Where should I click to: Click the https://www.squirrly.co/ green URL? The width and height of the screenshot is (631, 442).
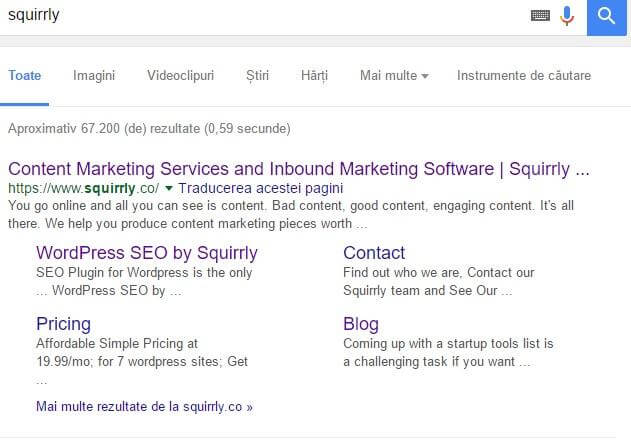tap(83, 188)
